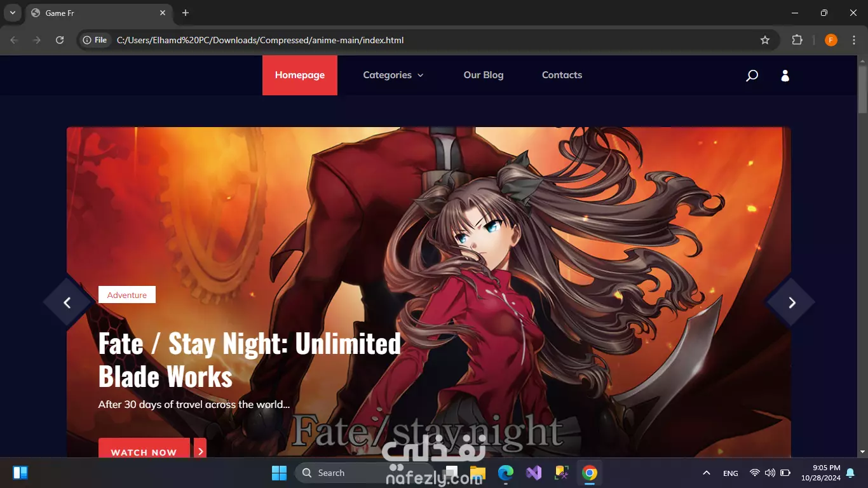Expand the Categories dropdown menu
Image resolution: width=868 pixels, height=488 pixels.
[x=393, y=75]
